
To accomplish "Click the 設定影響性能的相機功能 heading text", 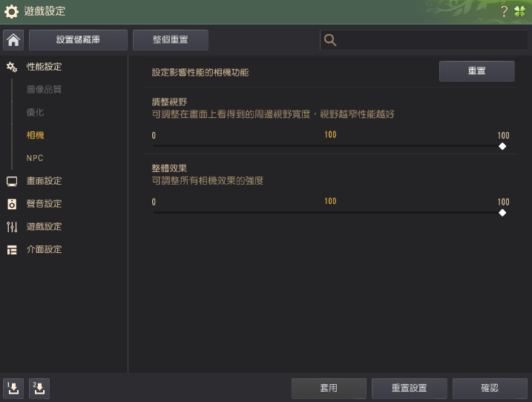I will pos(200,72).
